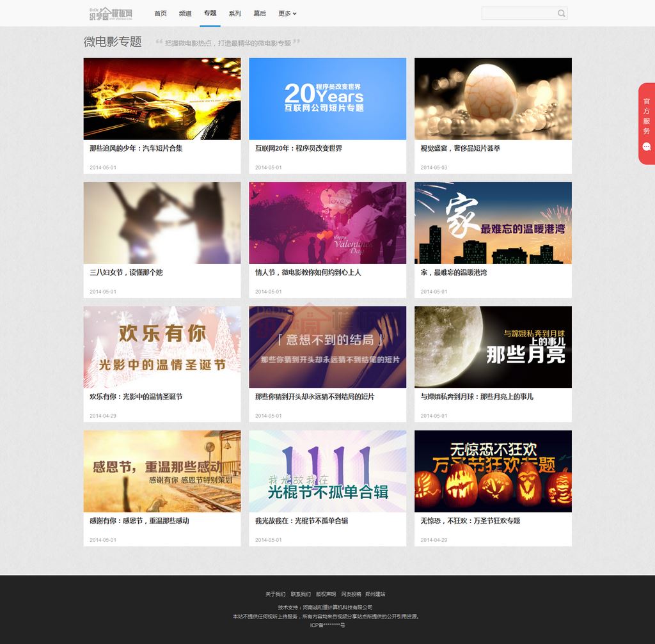
Task: Select the 幕后 navigation item
Action: [260, 13]
